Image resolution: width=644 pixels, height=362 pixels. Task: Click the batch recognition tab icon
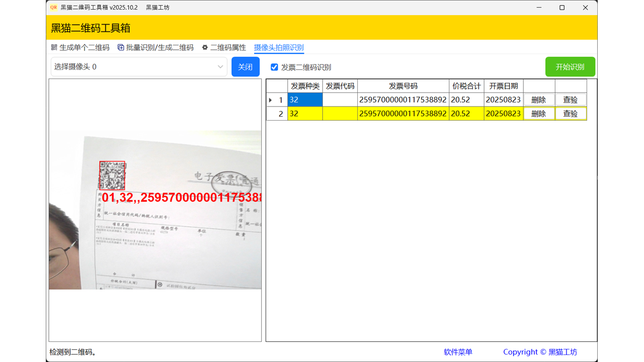[x=121, y=48]
